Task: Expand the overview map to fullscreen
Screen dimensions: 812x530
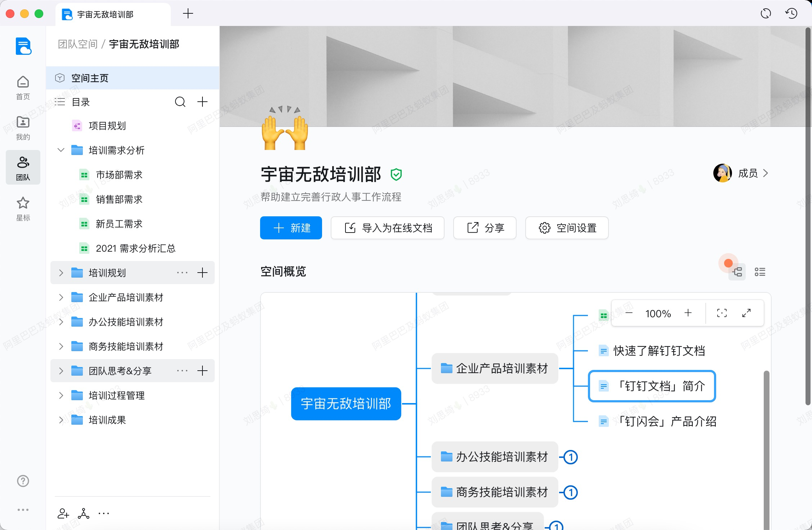Action: coord(746,314)
